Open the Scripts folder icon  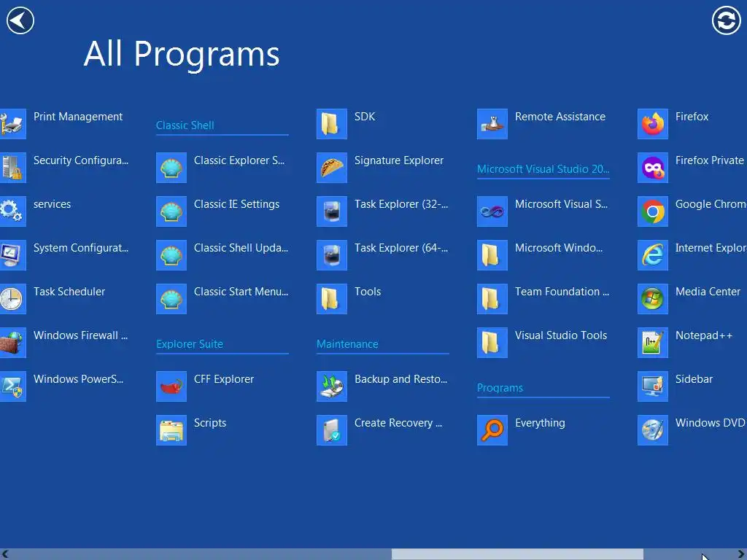[x=171, y=430]
